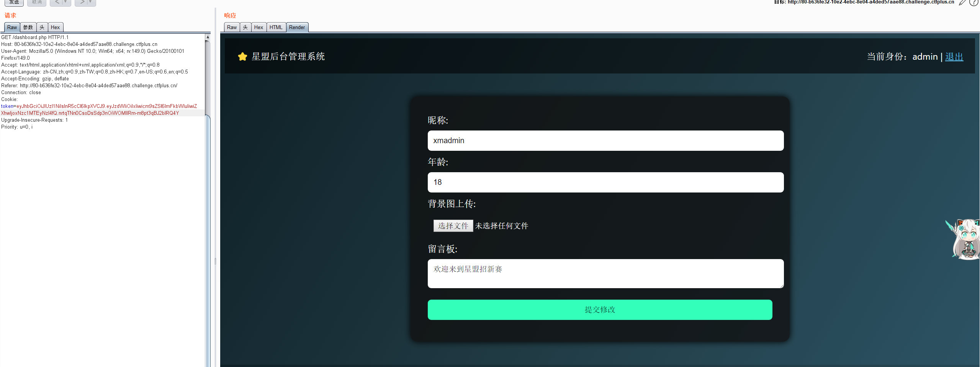
Task: Click the 退出 logout link
Action: [x=954, y=57]
